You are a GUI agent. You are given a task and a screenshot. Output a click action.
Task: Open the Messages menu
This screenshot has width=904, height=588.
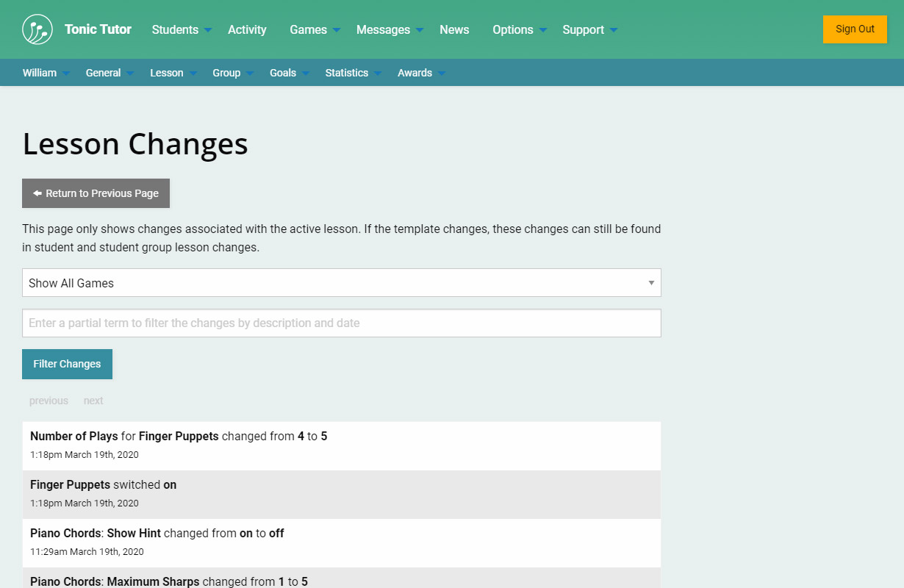pyautogui.click(x=390, y=29)
